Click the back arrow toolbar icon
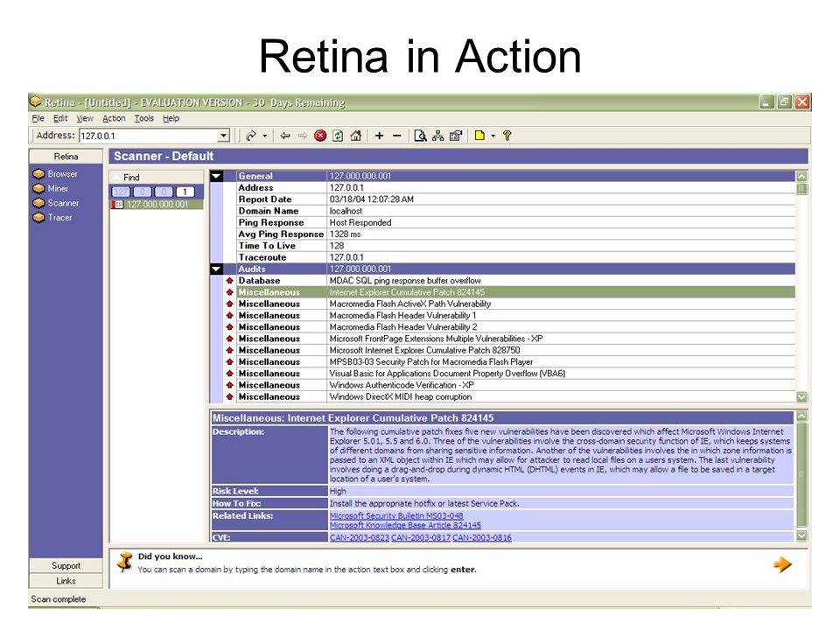840x630 pixels. tap(285, 136)
